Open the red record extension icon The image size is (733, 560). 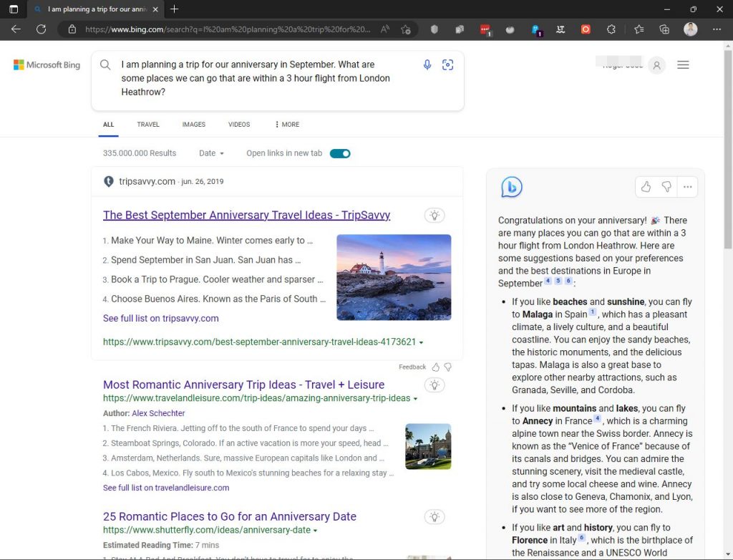586,29
